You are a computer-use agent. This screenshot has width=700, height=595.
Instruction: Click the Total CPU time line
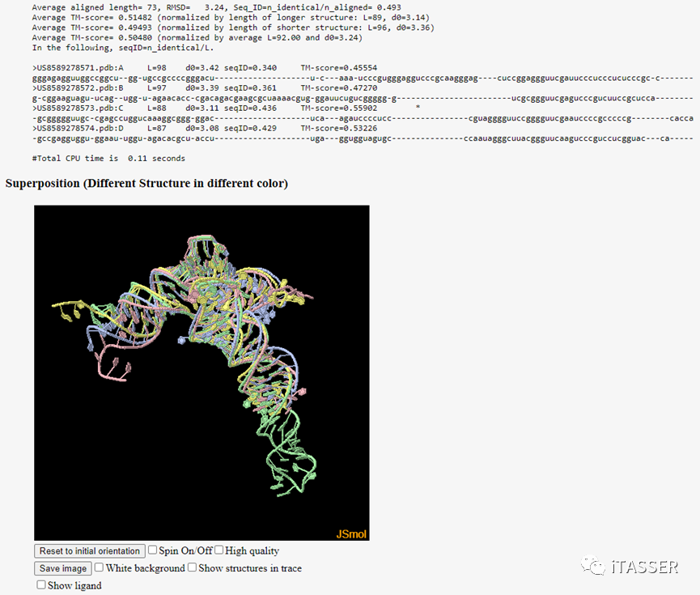pos(108,159)
